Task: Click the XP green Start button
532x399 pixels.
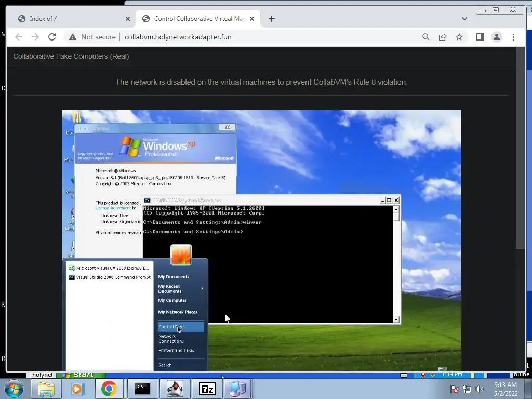Action: click(81, 375)
